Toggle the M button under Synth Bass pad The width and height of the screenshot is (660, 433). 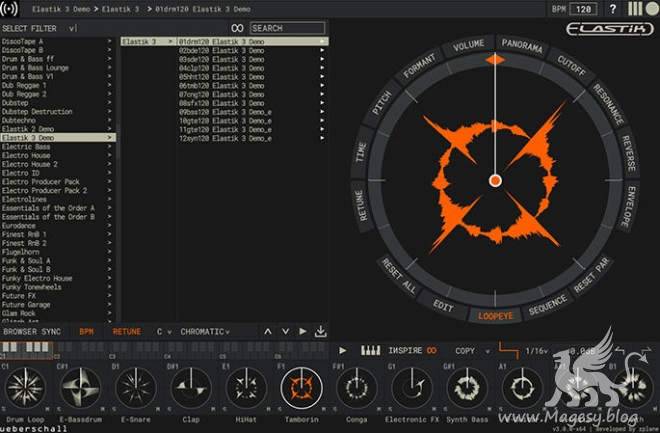(x=489, y=409)
